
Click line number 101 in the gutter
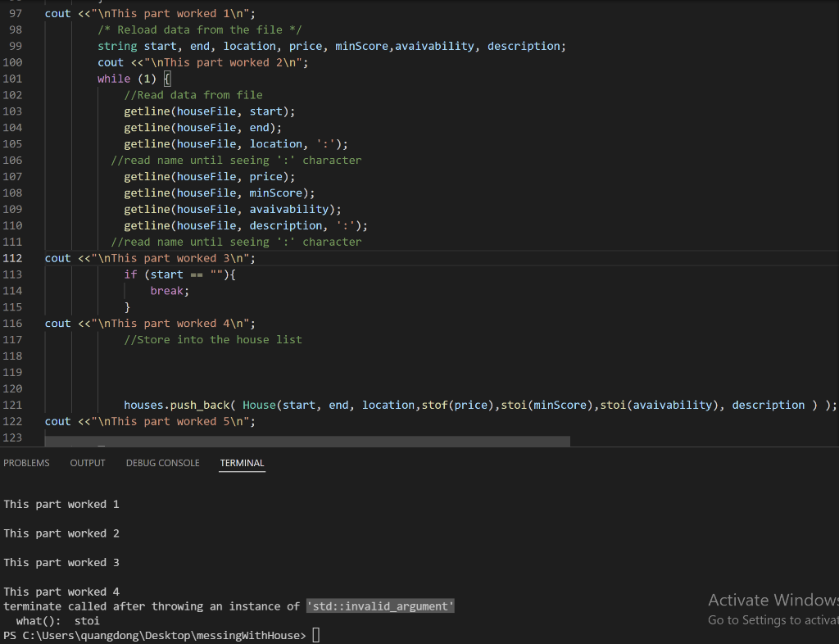[13, 79]
